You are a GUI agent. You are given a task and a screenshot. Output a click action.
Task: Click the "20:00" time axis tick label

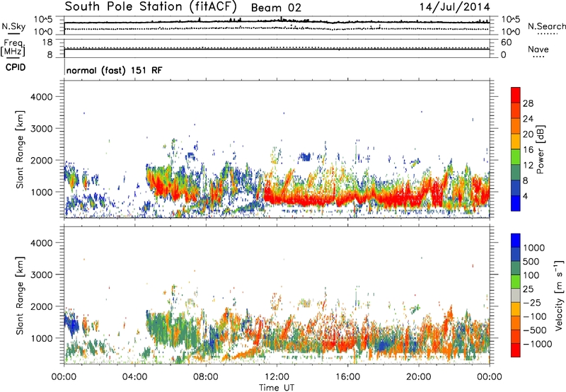click(x=418, y=377)
